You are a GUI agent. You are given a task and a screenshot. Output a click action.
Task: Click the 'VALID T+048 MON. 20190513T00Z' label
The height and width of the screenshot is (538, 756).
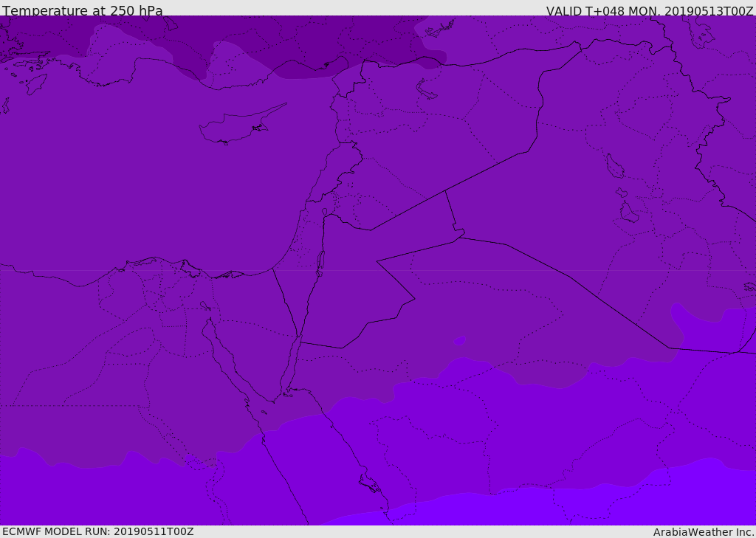point(650,11)
